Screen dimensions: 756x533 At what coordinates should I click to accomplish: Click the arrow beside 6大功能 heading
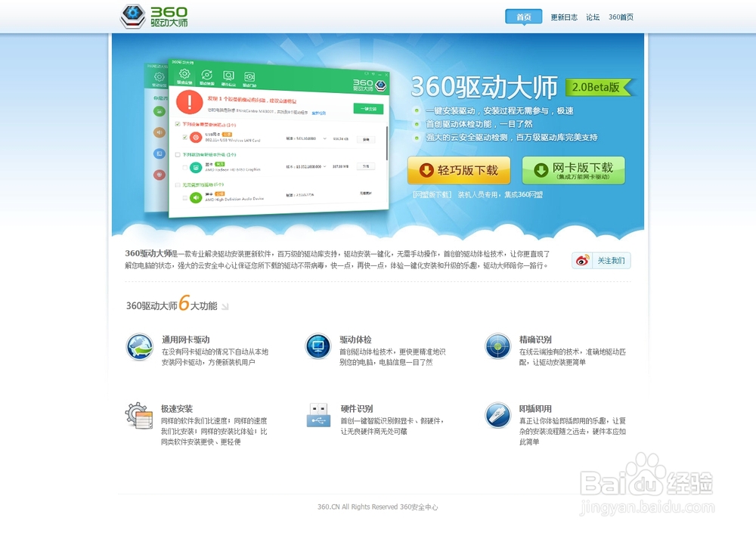point(225,306)
